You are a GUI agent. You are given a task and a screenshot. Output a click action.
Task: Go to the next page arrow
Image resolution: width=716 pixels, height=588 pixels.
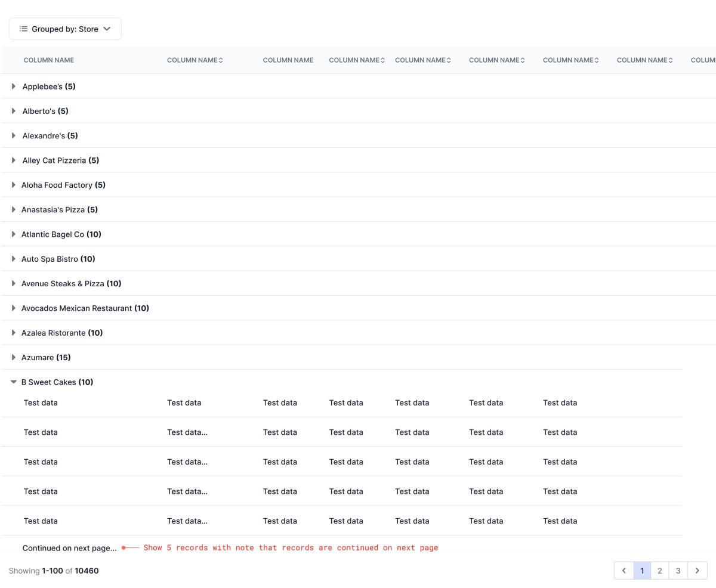click(698, 571)
